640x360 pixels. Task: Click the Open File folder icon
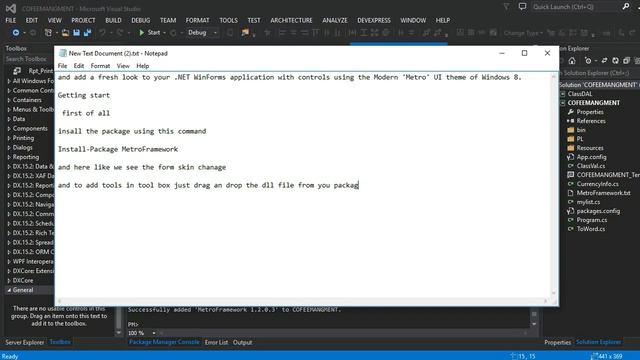65,33
